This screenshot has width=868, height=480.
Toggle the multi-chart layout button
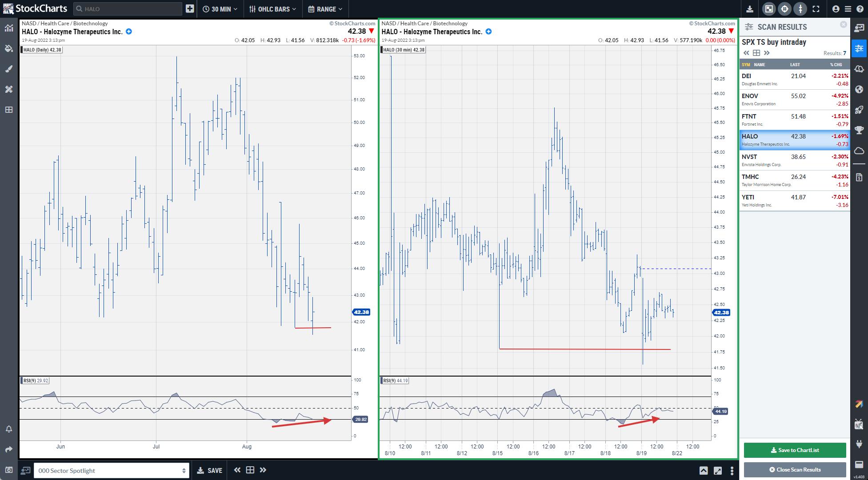pos(769,9)
